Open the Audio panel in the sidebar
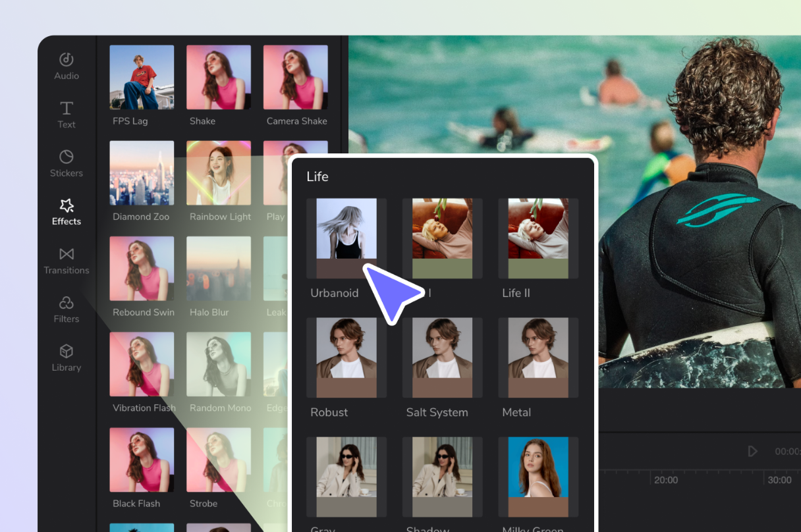This screenshot has height=532, width=801. (67, 66)
